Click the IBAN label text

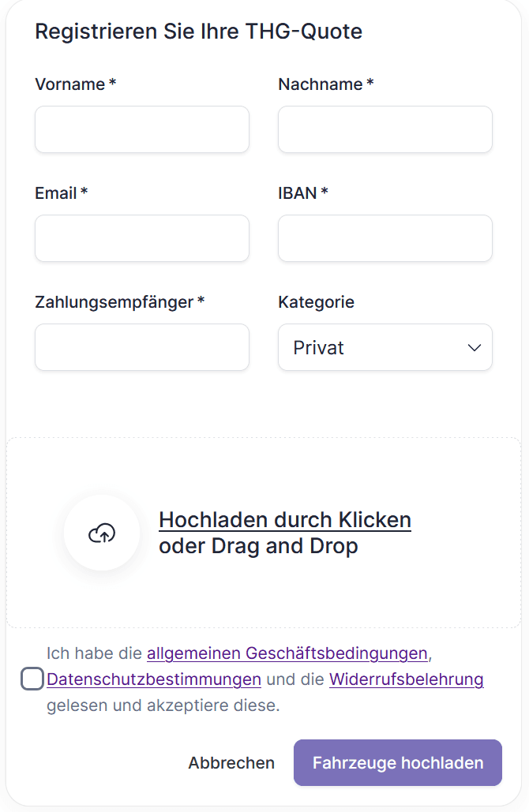pyautogui.click(x=298, y=193)
